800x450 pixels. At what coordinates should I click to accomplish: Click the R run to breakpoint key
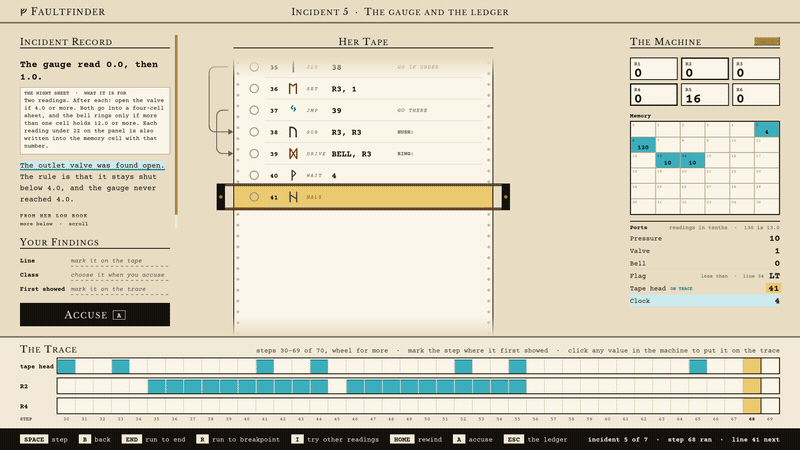[x=238, y=439]
